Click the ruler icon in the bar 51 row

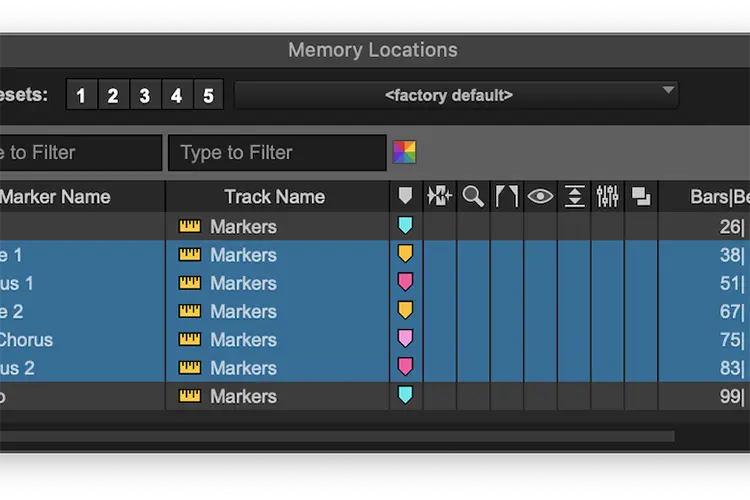click(x=190, y=282)
